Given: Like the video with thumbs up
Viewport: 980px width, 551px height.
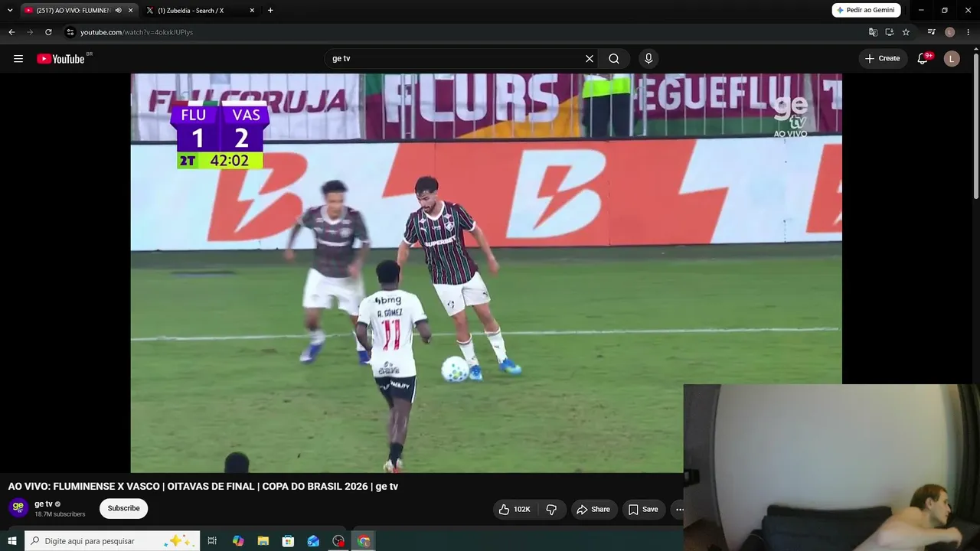Looking at the screenshot, I should (x=515, y=510).
